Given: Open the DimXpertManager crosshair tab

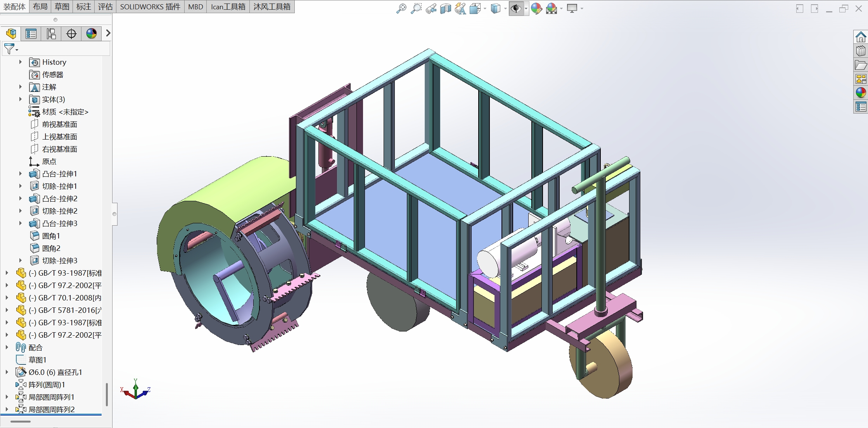Looking at the screenshot, I should click(x=71, y=34).
